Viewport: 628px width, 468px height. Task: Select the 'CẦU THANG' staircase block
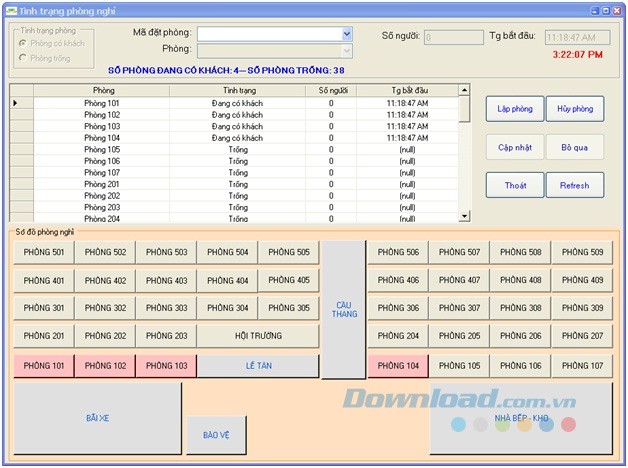[x=344, y=309]
